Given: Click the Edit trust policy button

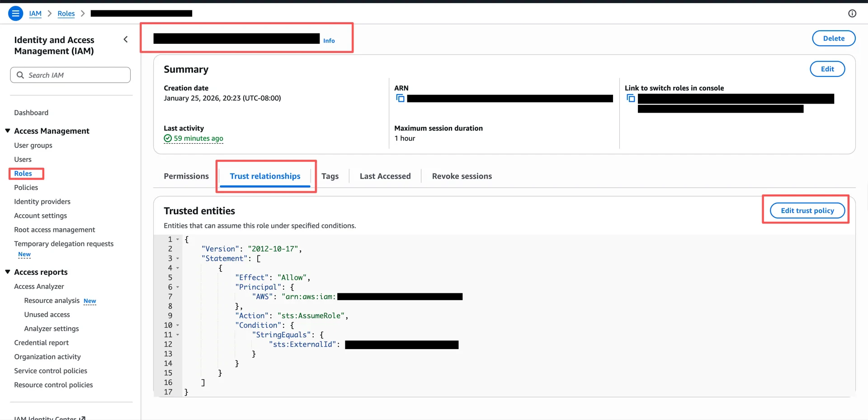Looking at the screenshot, I should [807, 211].
